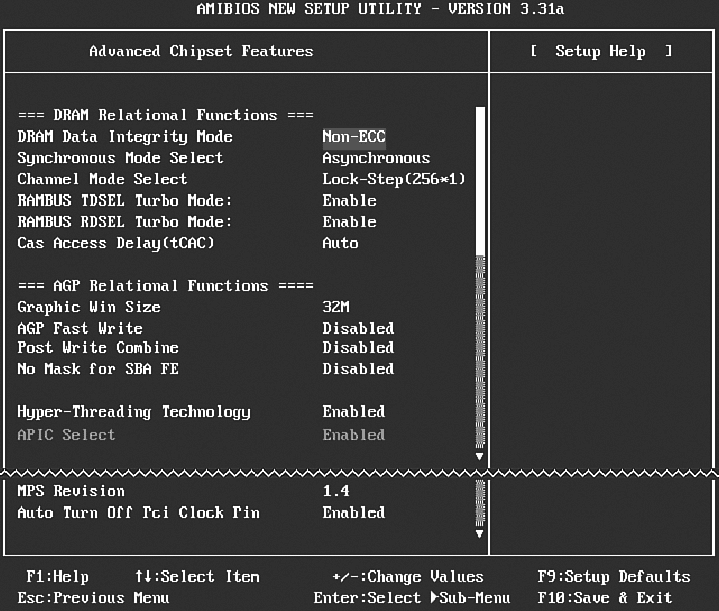
Task: Click F10:Save & Exit in the footer
Action: tap(604, 598)
